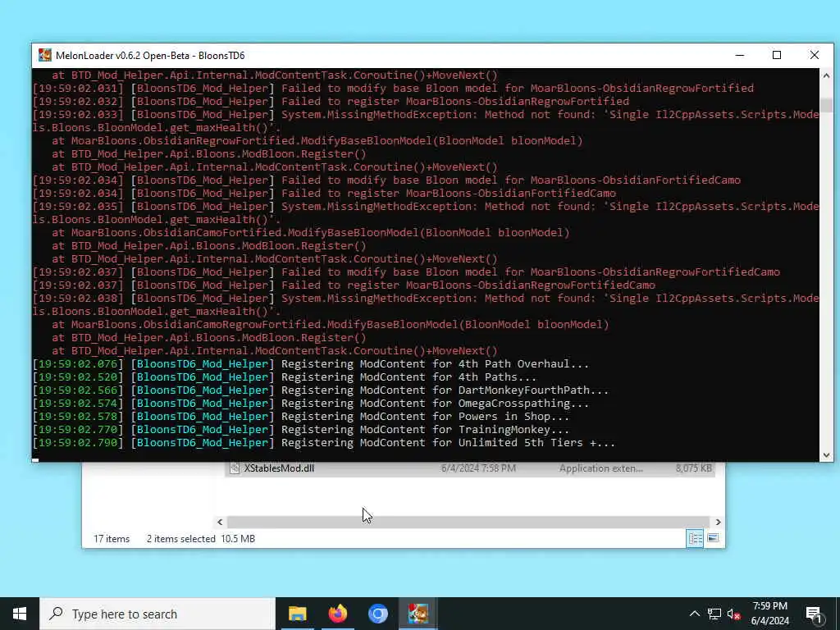The image size is (840, 630).
Task: Click the '17 items' status bar text
Action: tap(112, 539)
